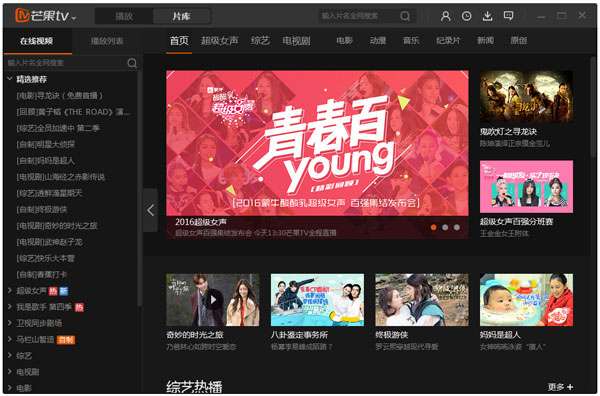Select [电视剧]奇妙的时光之旅 sidebar item

coord(57,226)
